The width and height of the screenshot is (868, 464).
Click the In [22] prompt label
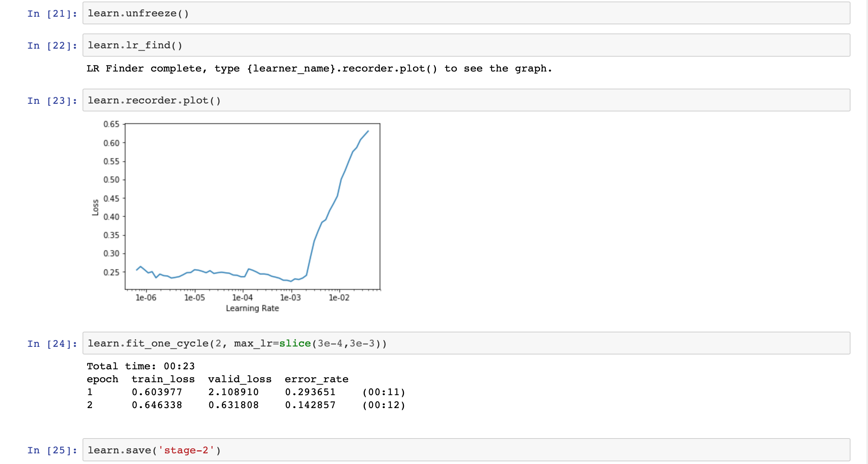[52, 46]
